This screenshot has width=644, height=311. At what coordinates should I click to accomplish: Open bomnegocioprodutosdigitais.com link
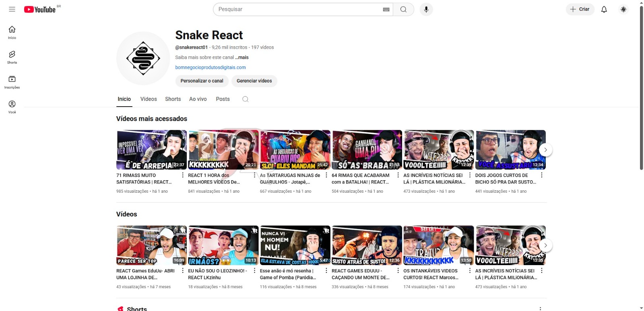[x=211, y=68]
